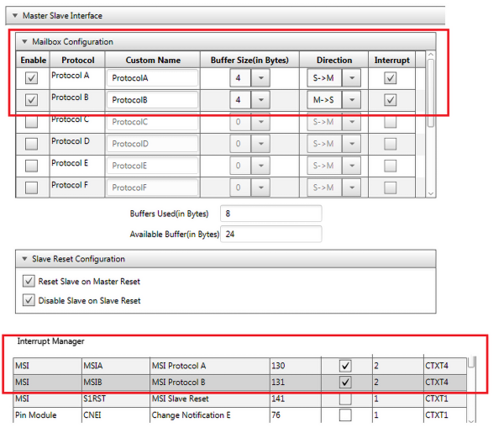The image size is (504, 433).
Task: Toggle Reset Slave on Master Reset
Action: pyautogui.click(x=29, y=282)
